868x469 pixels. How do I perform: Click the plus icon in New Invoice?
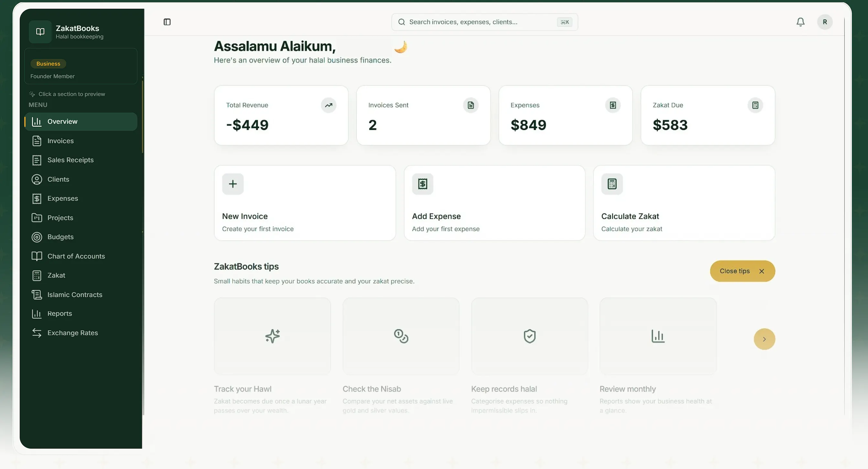233,184
